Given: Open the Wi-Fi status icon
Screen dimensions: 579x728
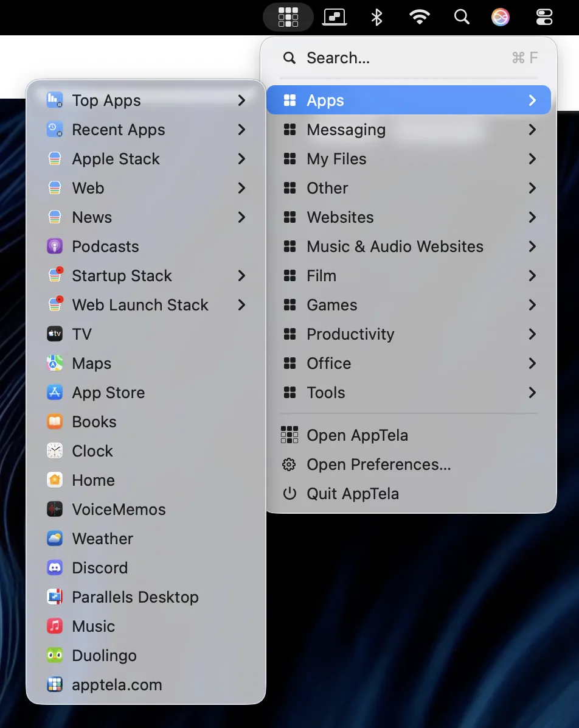Looking at the screenshot, I should (x=420, y=17).
